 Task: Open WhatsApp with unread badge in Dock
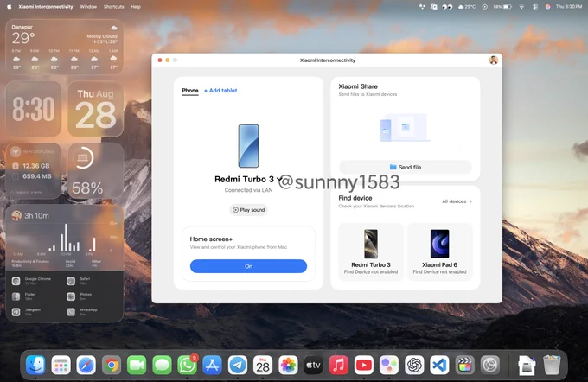[x=187, y=365]
